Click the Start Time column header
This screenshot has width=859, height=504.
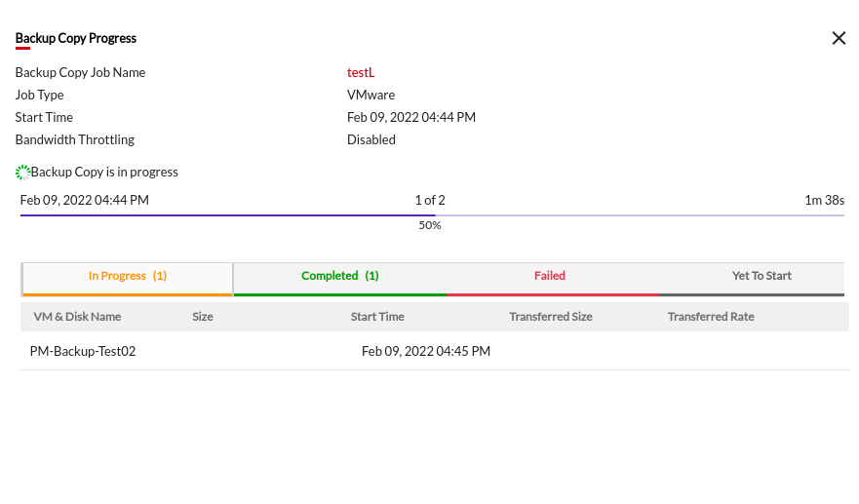point(377,317)
